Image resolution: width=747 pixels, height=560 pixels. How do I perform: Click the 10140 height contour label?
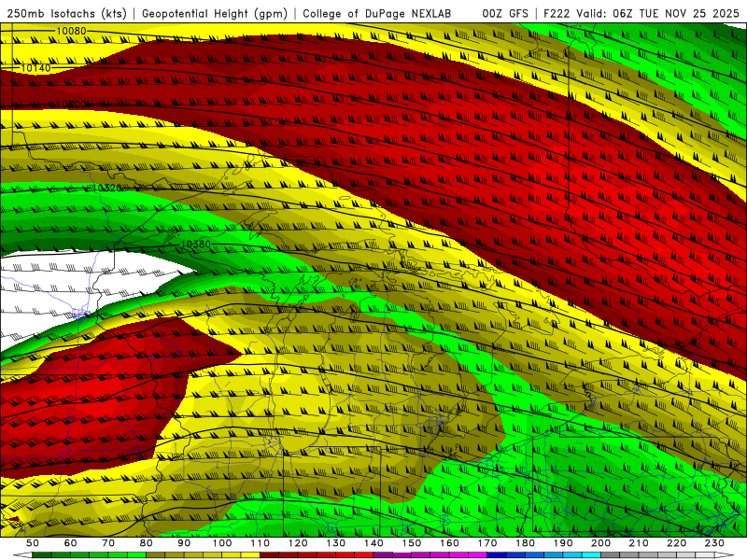(x=35, y=68)
